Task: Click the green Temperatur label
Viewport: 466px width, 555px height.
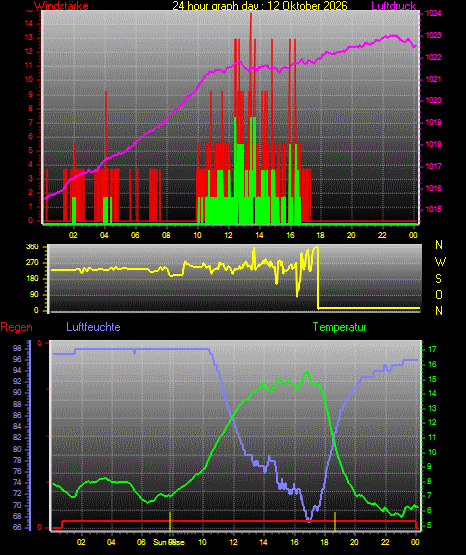Action: pos(339,327)
